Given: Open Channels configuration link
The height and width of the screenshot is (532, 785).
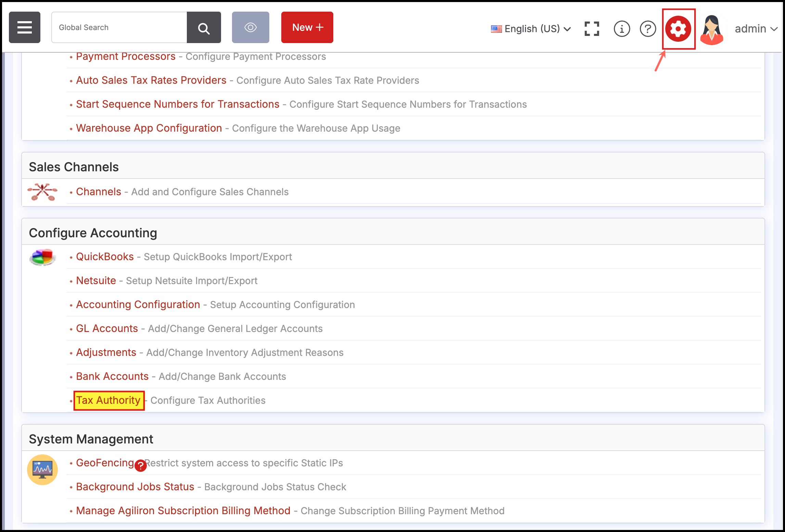Looking at the screenshot, I should (99, 191).
